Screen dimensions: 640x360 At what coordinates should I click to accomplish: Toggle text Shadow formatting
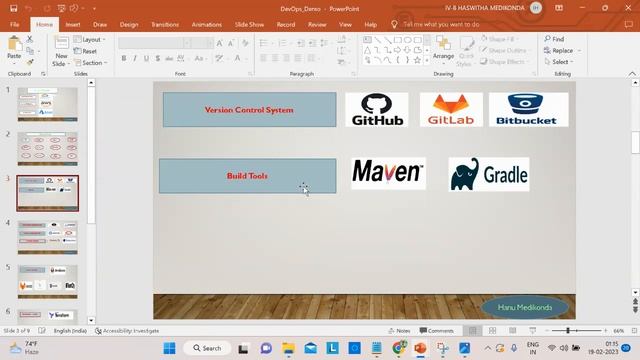[158, 58]
